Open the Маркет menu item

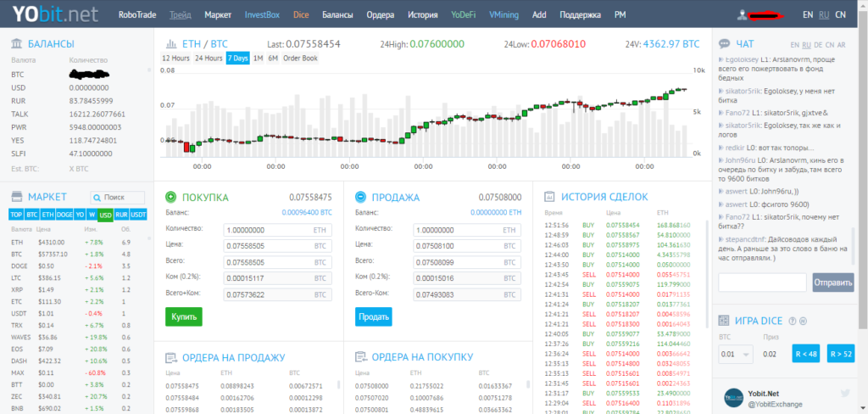click(x=218, y=15)
